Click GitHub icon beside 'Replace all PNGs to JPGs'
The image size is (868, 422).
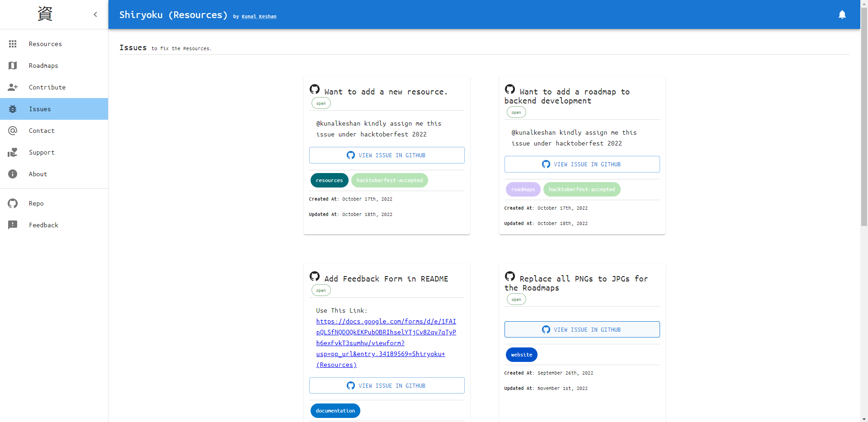coord(510,276)
